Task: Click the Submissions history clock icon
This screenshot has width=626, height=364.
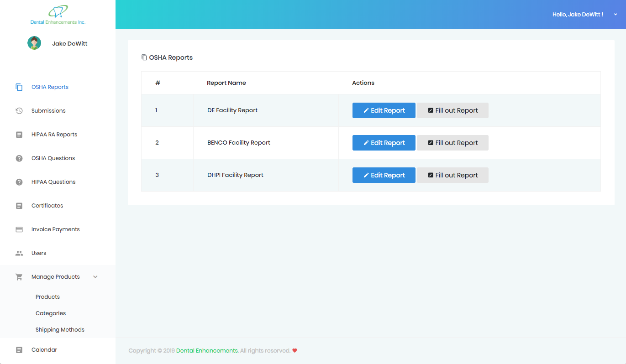Action: [19, 111]
